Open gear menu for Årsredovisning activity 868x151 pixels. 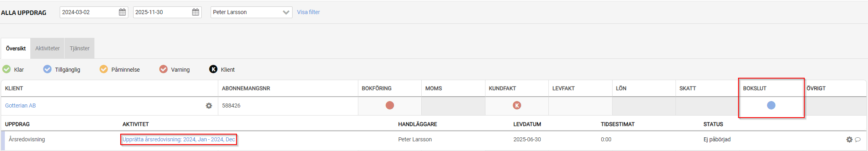tap(849, 139)
